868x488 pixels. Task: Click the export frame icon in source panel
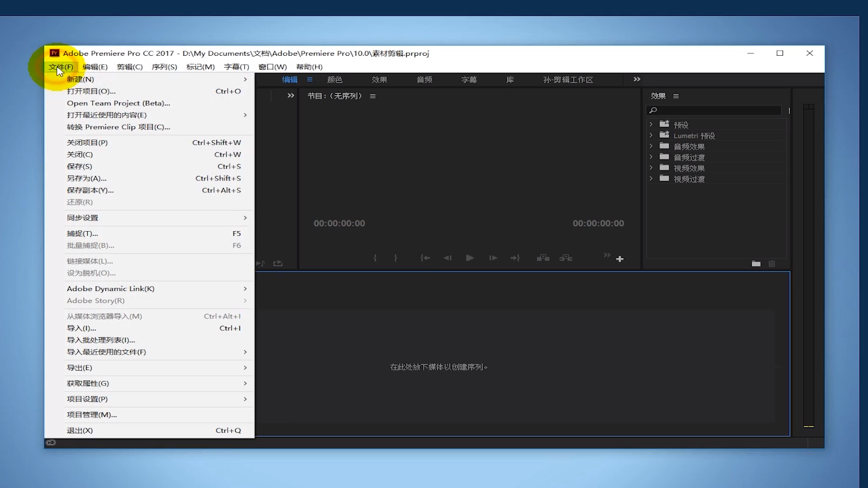(278, 263)
